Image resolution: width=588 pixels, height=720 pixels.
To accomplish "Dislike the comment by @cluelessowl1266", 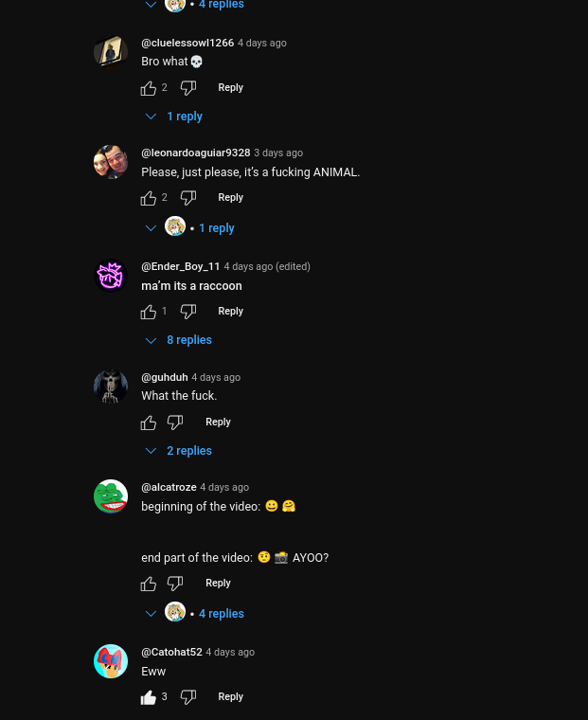I will [188, 88].
